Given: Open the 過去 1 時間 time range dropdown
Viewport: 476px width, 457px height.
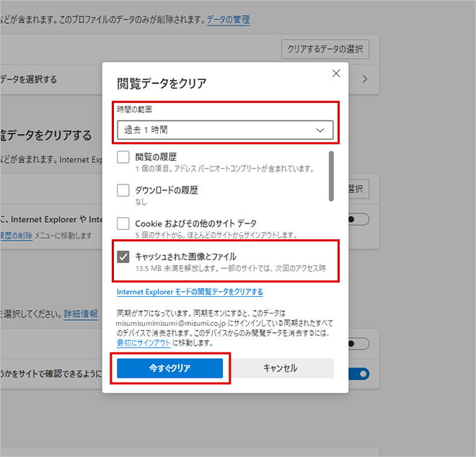Looking at the screenshot, I should 224,130.
